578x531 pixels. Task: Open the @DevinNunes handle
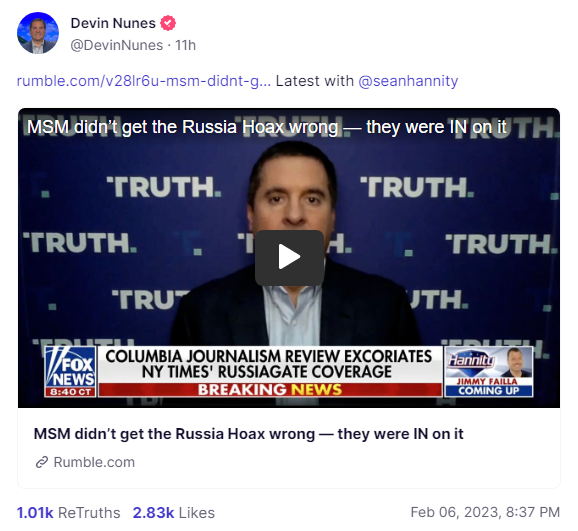click(116, 45)
